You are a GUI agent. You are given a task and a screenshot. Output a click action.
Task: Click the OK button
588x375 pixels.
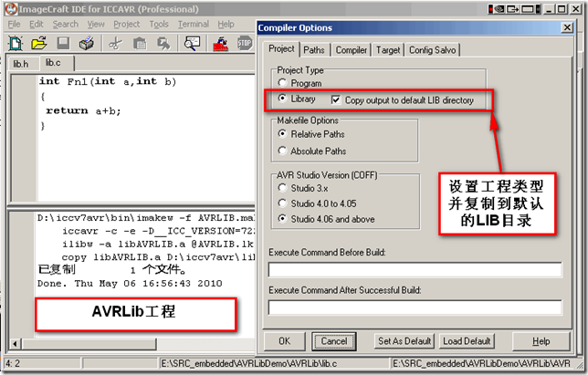click(284, 341)
